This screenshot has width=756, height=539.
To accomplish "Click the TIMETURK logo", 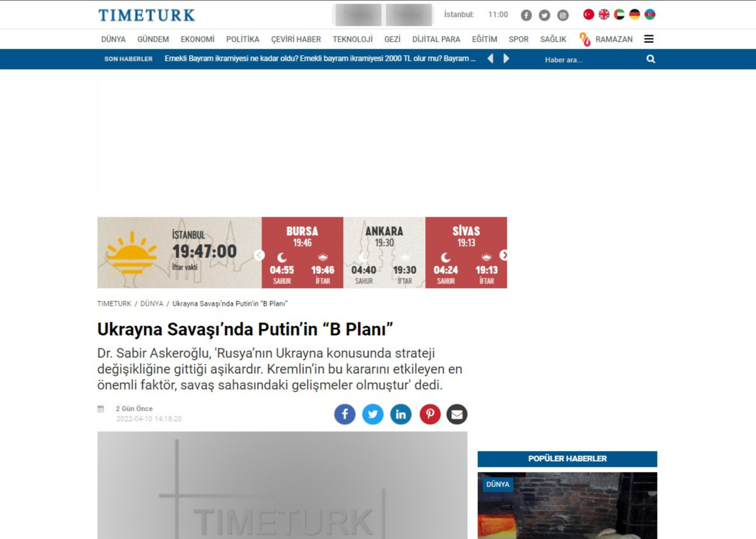I will point(146,15).
